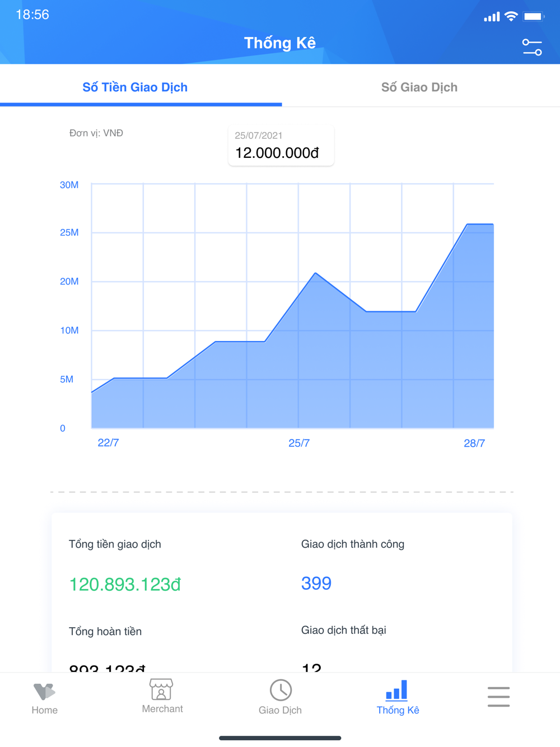Tap the Giao dịch thành công label
Image resolution: width=560 pixels, height=747 pixels.
pyautogui.click(x=353, y=544)
